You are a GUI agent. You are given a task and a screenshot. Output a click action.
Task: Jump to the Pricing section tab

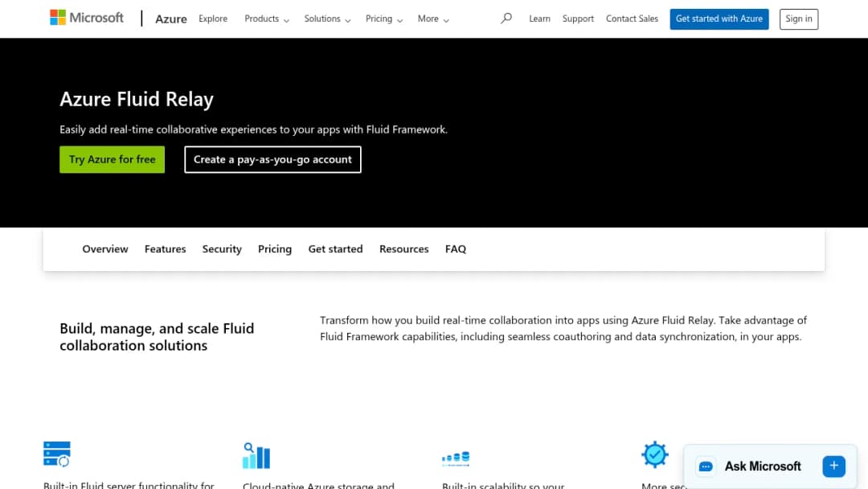pos(275,249)
